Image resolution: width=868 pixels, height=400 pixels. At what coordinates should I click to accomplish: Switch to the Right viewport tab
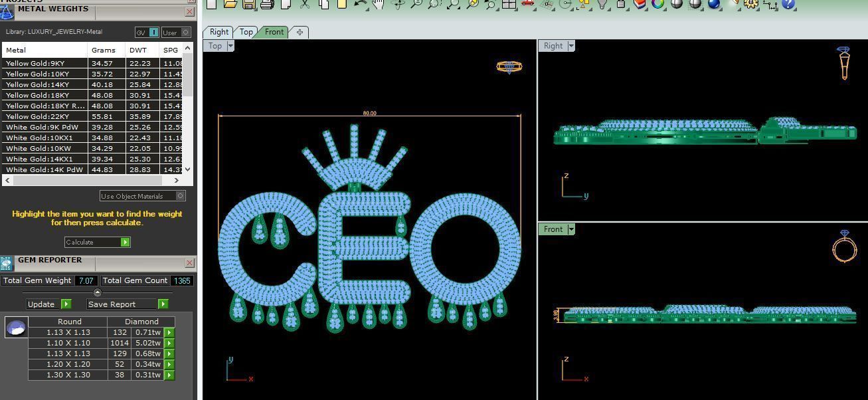tap(219, 32)
